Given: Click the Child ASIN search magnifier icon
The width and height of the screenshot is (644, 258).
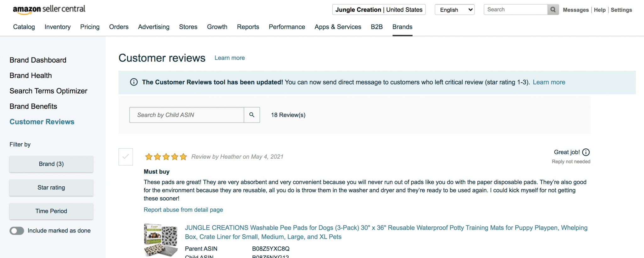Looking at the screenshot, I should coord(252,115).
